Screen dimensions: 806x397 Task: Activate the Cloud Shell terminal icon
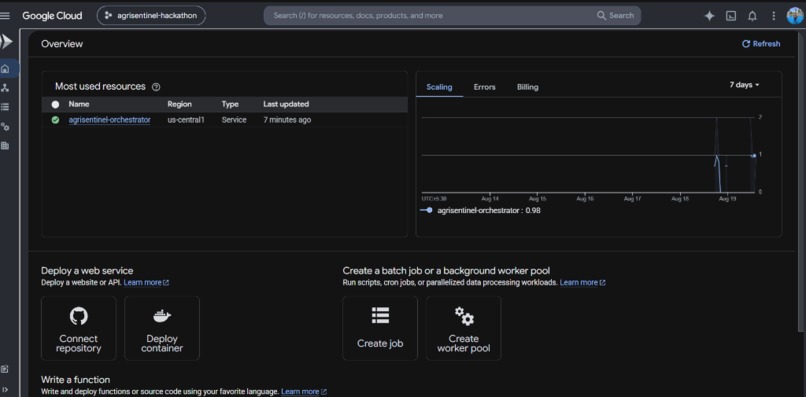point(731,16)
